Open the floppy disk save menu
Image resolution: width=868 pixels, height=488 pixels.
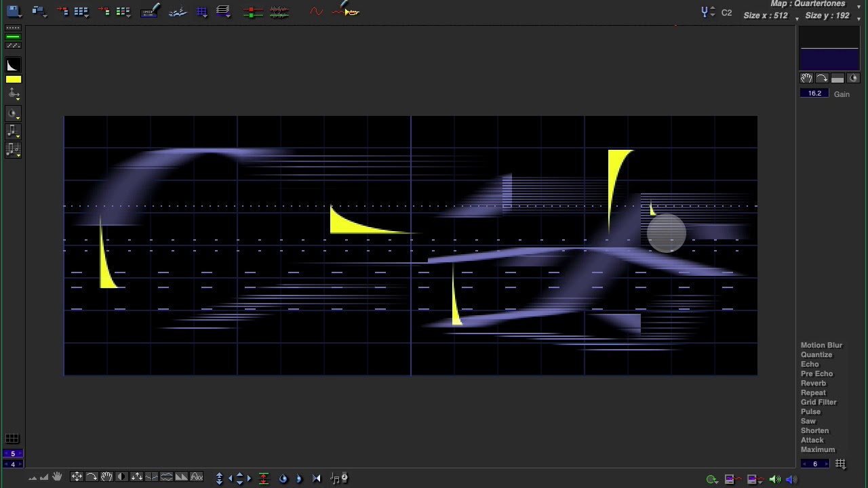click(14, 12)
